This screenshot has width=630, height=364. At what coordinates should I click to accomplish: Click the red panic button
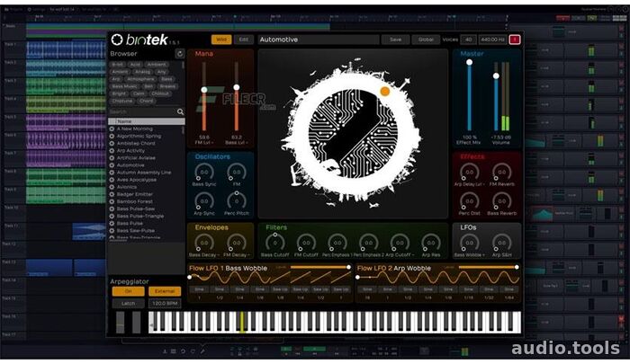[x=516, y=40]
